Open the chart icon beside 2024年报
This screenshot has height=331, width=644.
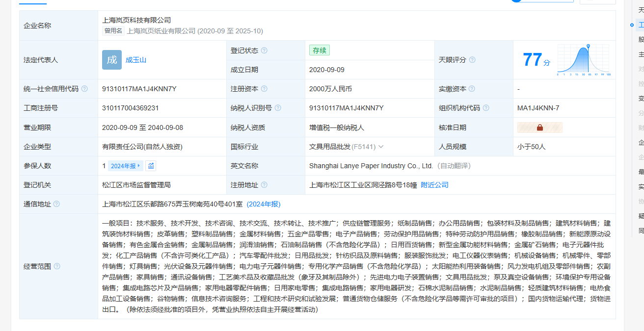[151, 166]
